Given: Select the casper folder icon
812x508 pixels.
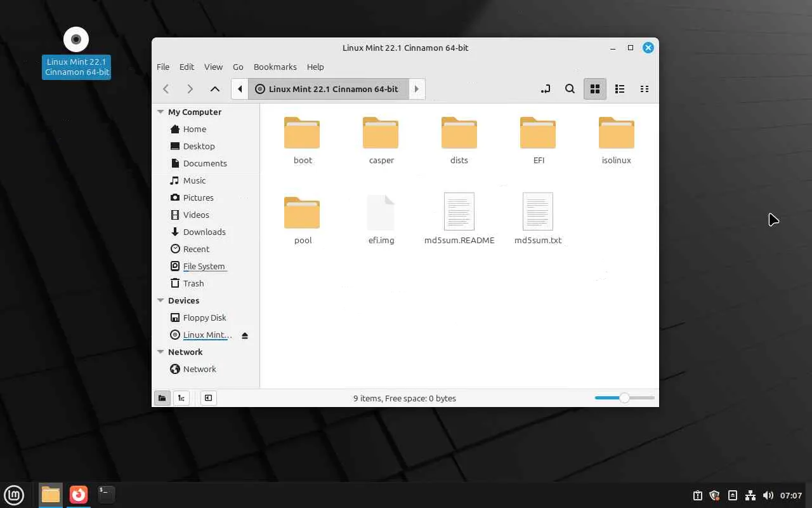Looking at the screenshot, I should [381, 133].
